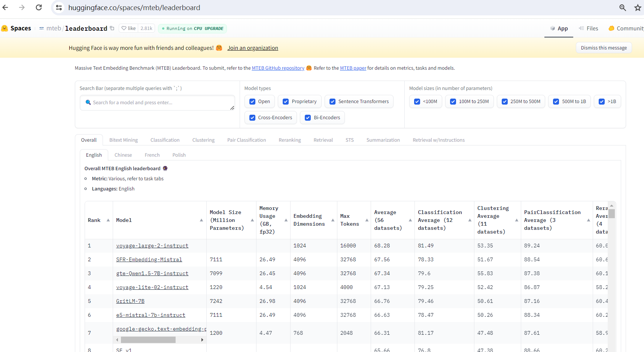The height and width of the screenshot is (352, 644).
Task: Open the SFR-Embedding-Mistral model link
Action: (149, 259)
